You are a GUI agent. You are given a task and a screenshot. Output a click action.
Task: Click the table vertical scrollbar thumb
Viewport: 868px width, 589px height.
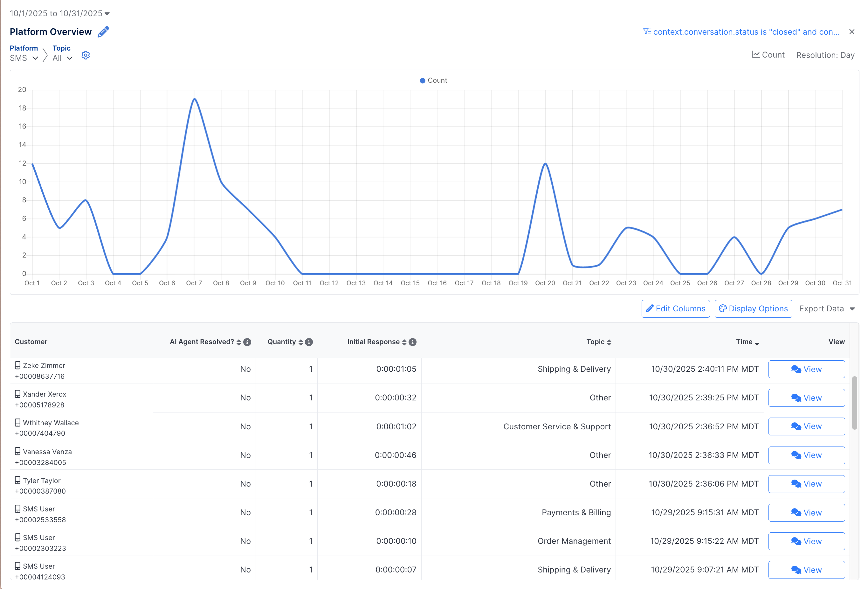(x=854, y=403)
